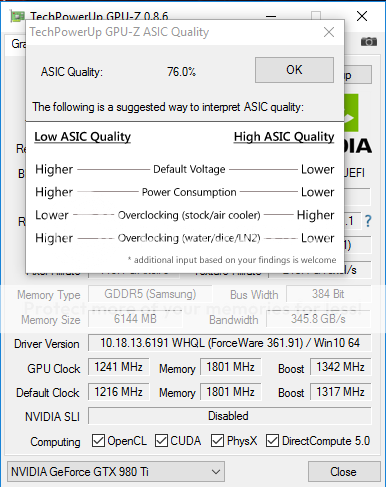
Task: Click the camera screenshot icon
Action: [369, 42]
